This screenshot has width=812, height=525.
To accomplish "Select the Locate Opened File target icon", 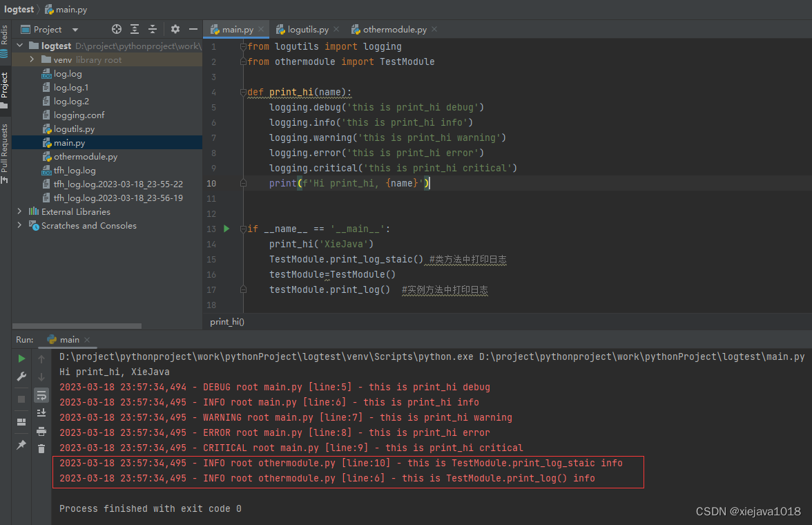I will tap(117, 29).
